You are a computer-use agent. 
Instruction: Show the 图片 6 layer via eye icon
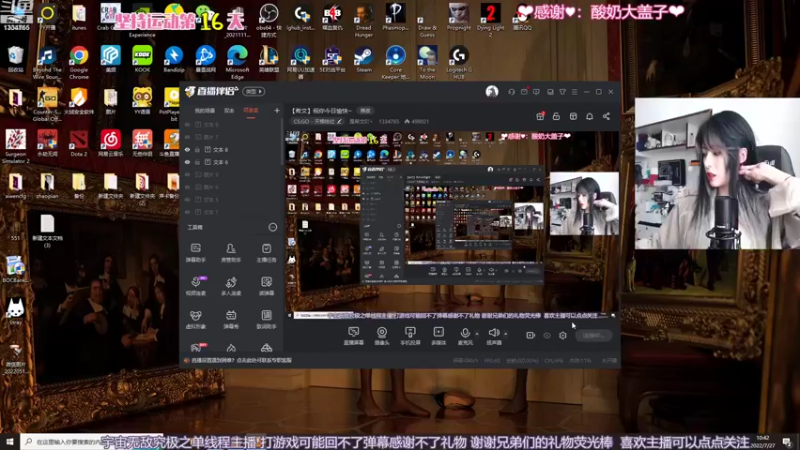coord(187,187)
